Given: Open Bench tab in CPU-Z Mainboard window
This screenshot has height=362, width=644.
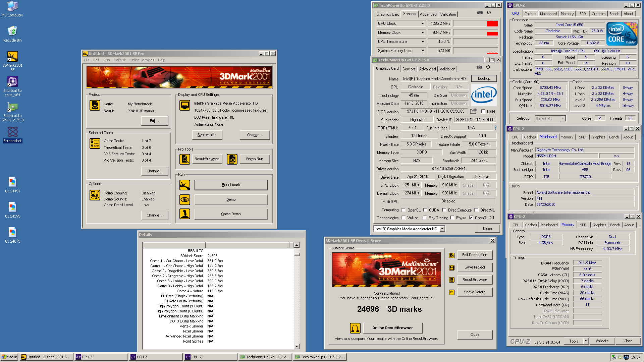Looking at the screenshot, I should coord(614,137).
